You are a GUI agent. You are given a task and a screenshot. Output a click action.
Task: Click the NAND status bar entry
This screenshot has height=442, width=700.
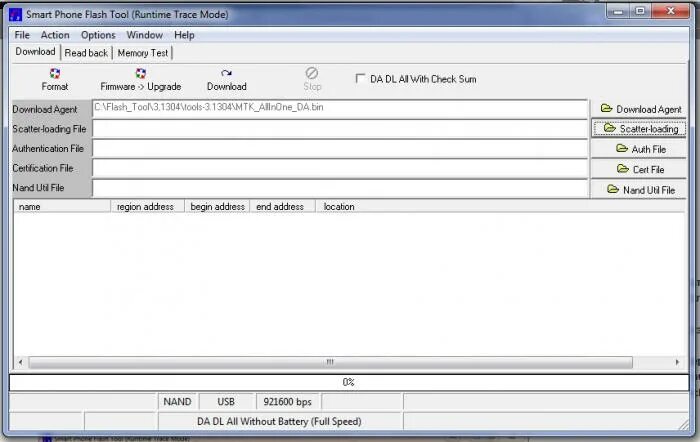177,401
